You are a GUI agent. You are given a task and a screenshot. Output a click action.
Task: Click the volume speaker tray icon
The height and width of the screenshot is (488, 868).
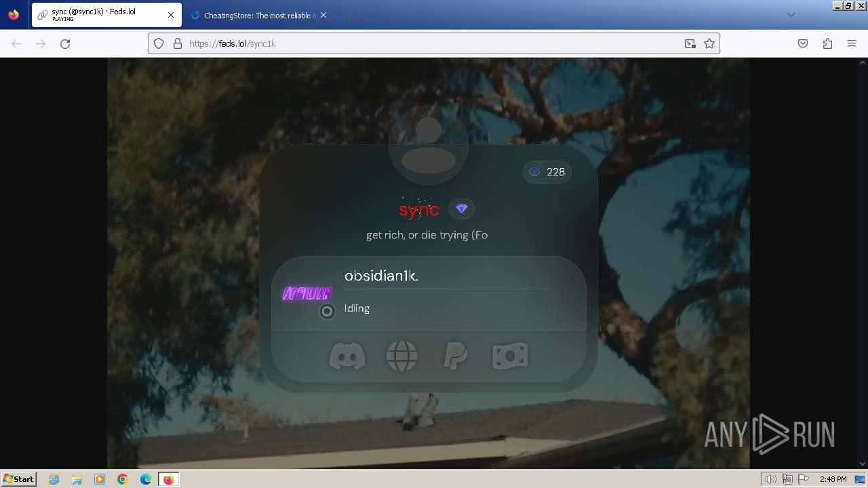pos(770,479)
